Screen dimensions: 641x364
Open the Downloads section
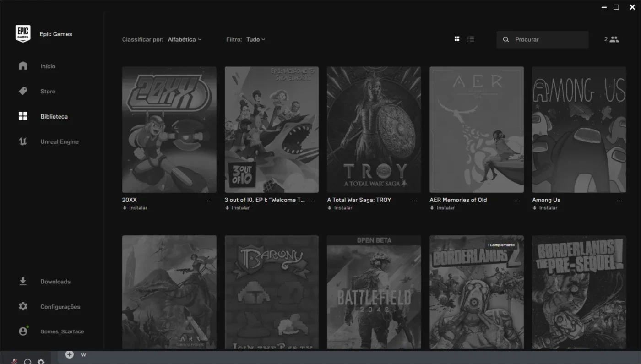[x=55, y=282]
